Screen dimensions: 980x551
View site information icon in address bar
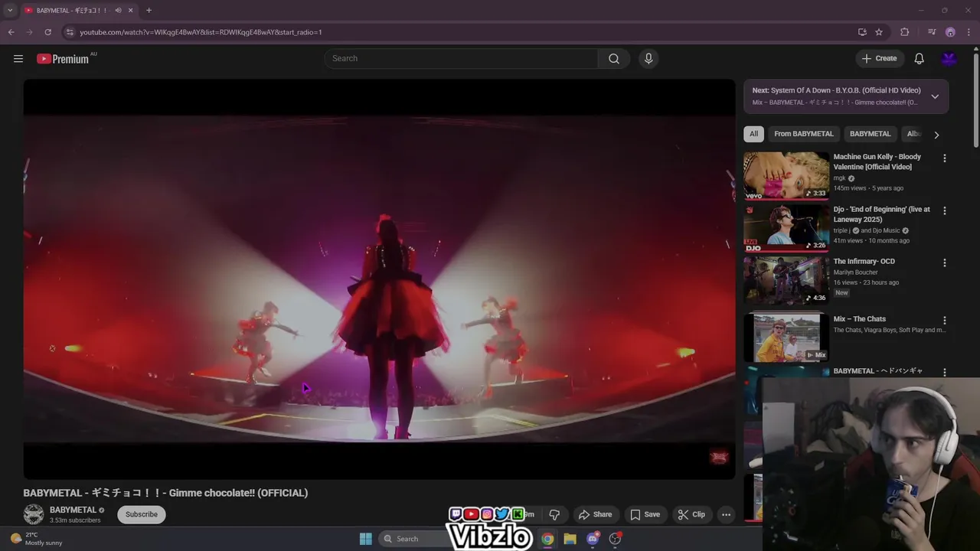coord(70,32)
